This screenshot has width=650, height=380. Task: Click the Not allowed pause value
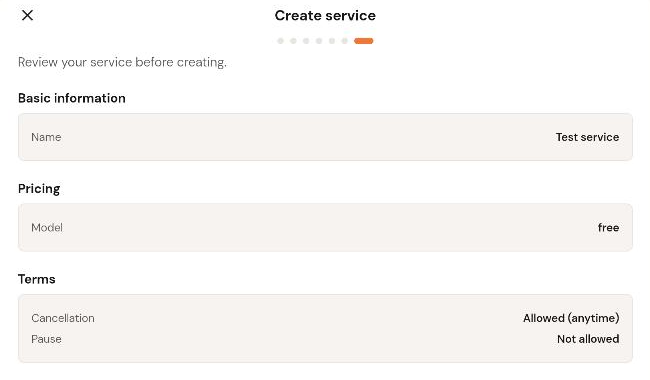pos(588,339)
